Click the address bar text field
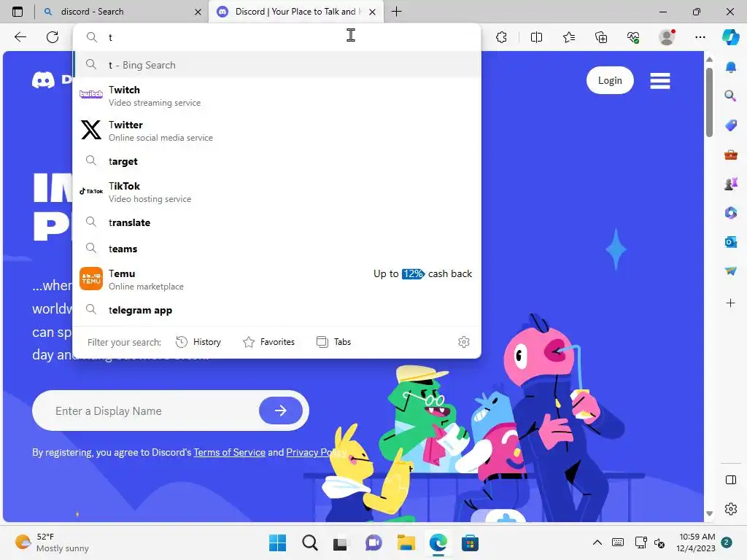This screenshot has width=747, height=560. [276, 37]
